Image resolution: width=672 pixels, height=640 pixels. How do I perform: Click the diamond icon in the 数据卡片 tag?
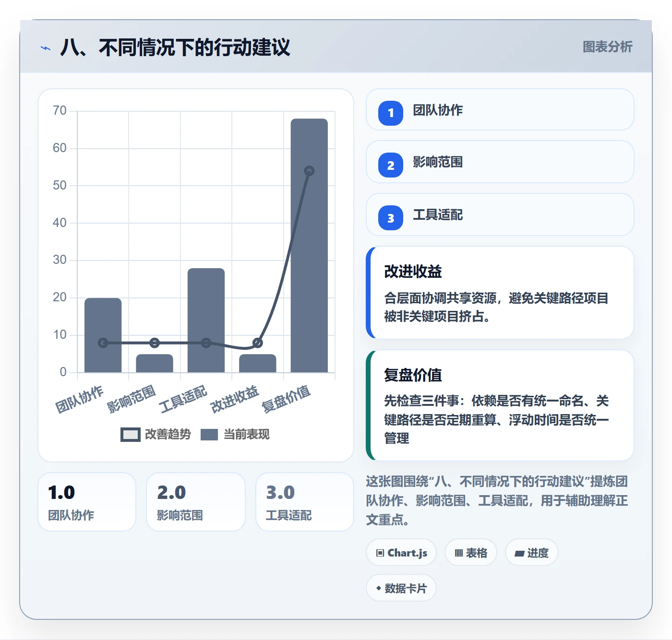pos(379,588)
